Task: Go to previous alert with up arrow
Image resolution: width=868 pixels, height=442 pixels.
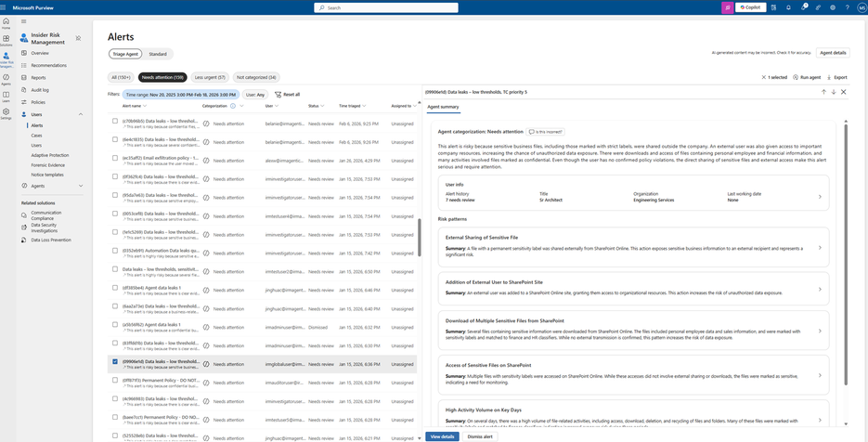Action: [823, 92]
